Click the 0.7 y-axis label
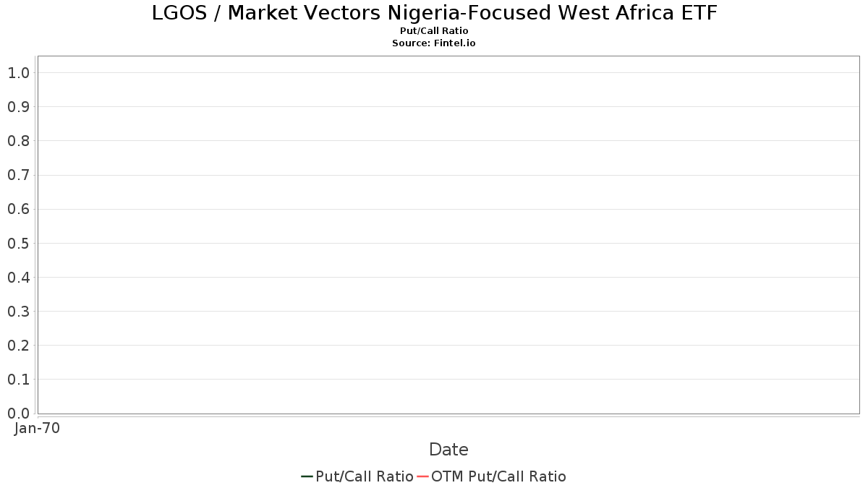This screenshot has height=488, width=868. pyautogui.click(x=18, y=175)
